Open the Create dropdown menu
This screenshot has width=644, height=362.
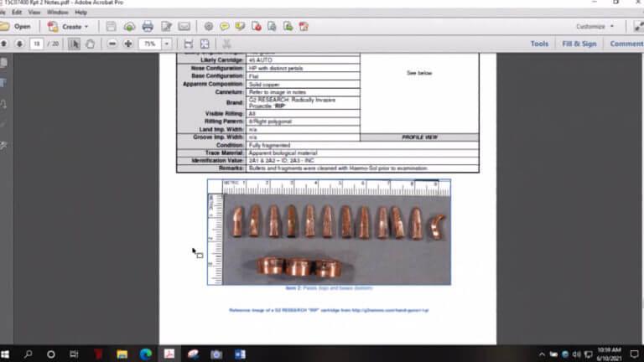click(x=68, y=27)
